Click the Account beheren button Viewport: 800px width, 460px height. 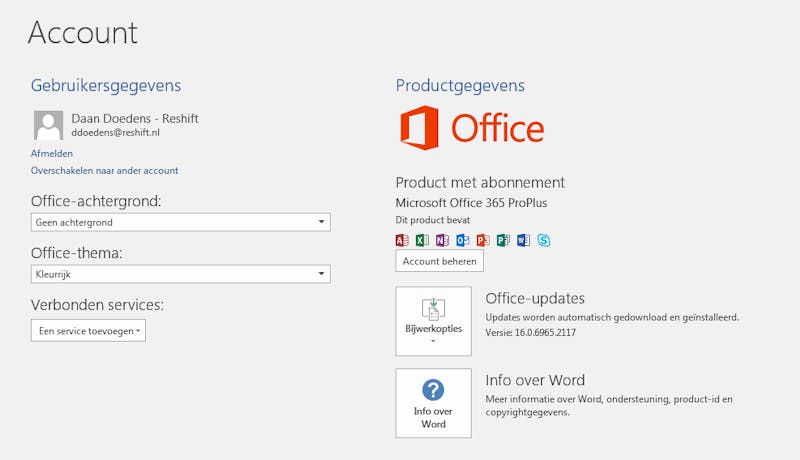click(x=439, y=261)
